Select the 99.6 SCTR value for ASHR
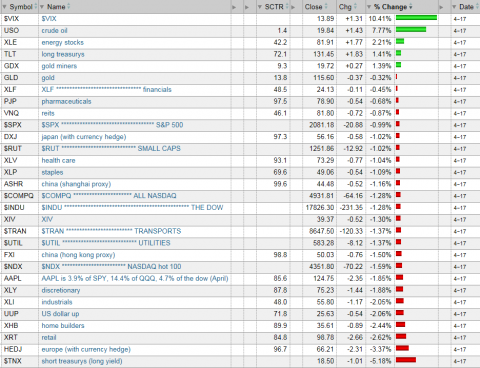Image resolution: width=480 pixels, height=368 pixels. tap(280, 184)
